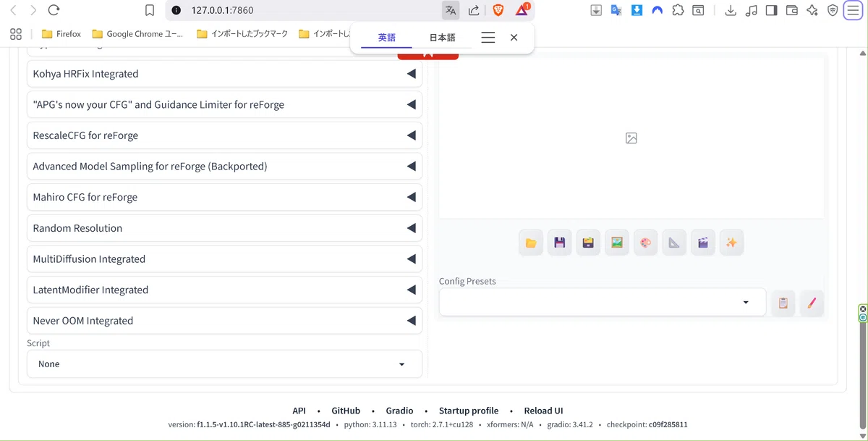Open the Config Presets dropdown

pos(602,303)
